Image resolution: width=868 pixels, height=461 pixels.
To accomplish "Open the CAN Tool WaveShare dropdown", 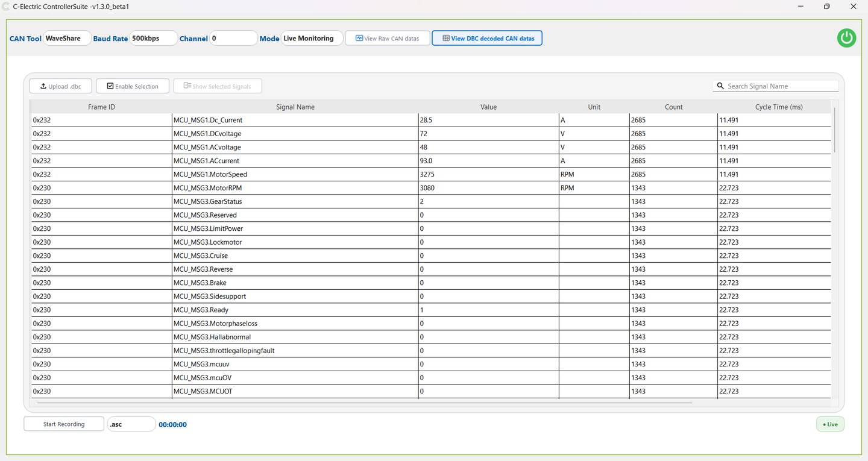I will pyautogui.click(x=67, y=38).
